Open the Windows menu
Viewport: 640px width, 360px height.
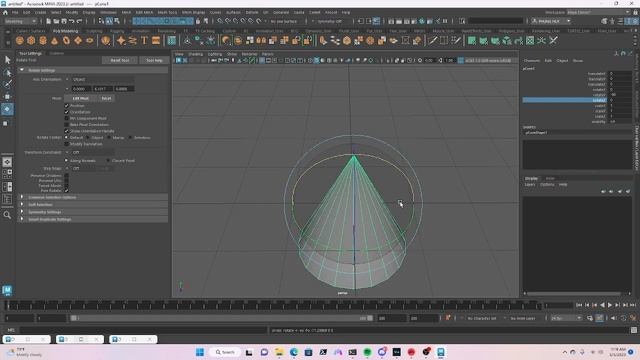pos(108,12)
